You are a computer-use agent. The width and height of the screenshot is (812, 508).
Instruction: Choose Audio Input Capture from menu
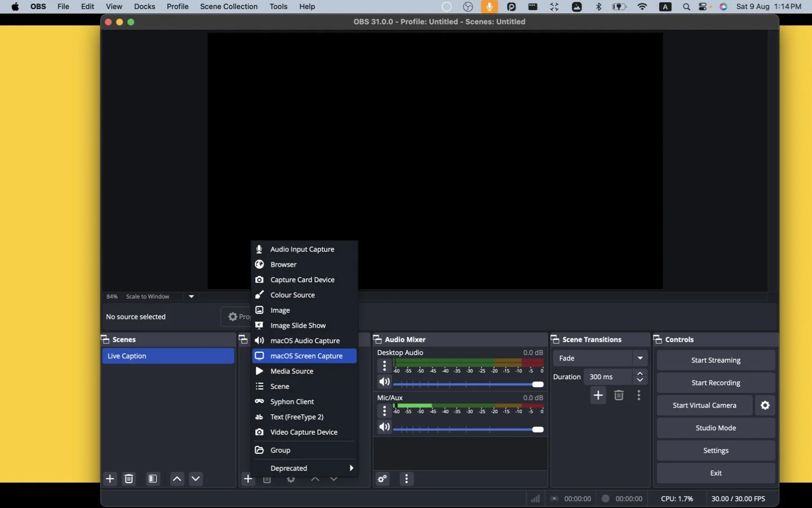[304, 249]
